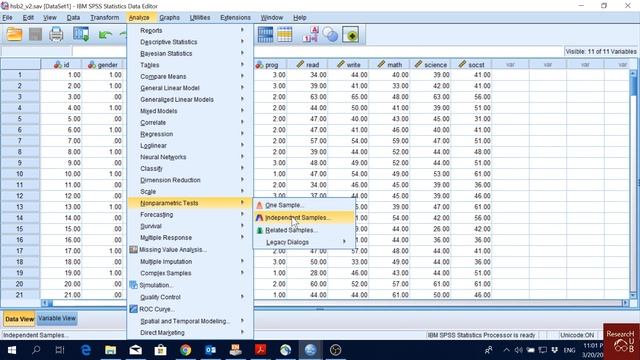This screenshot has height=360, width=640.
Task: Select the Bayesian Statistics entry
Action: (190, 53)
